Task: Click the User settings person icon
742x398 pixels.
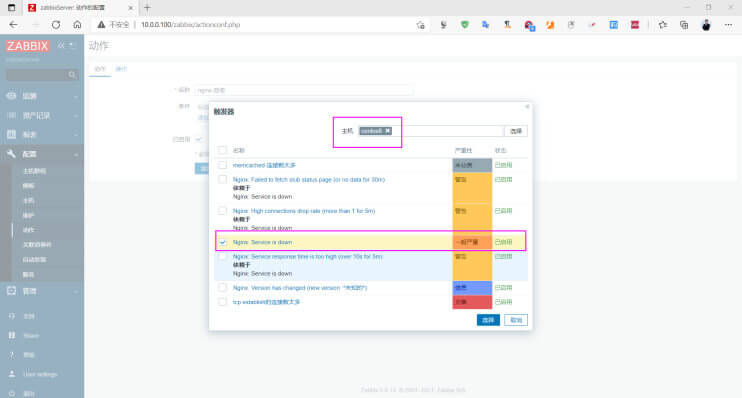Action: coord(12,374)
